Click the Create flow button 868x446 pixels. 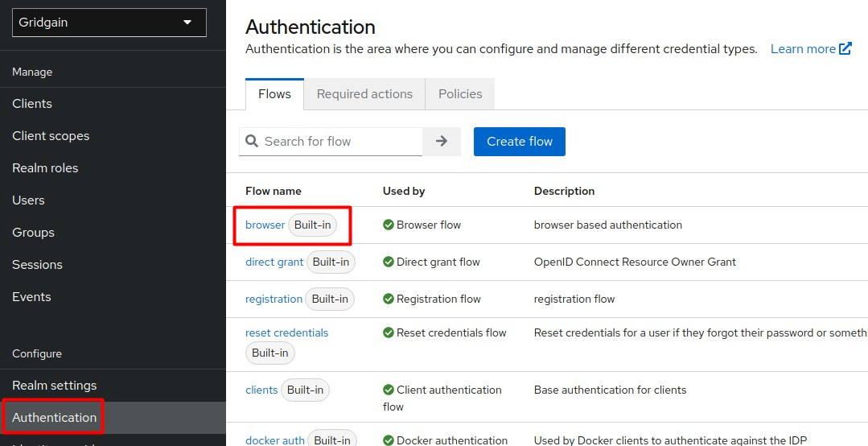point(519,141)
